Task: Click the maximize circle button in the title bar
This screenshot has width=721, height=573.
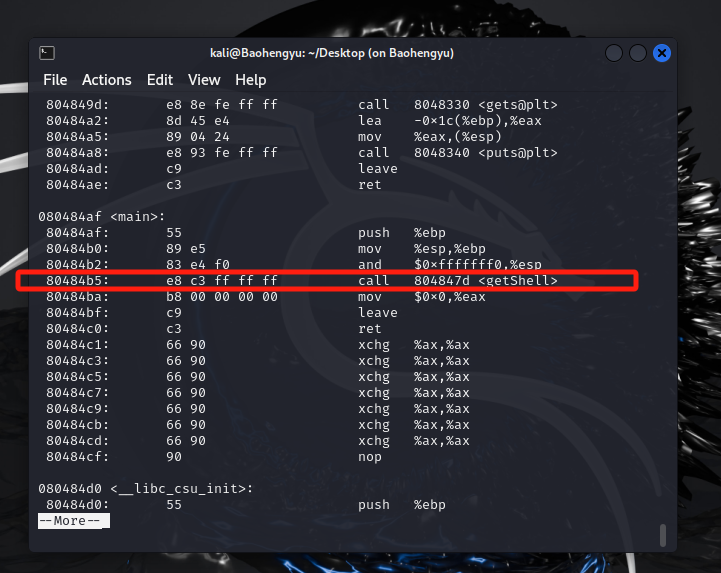Action: [638, 53]
